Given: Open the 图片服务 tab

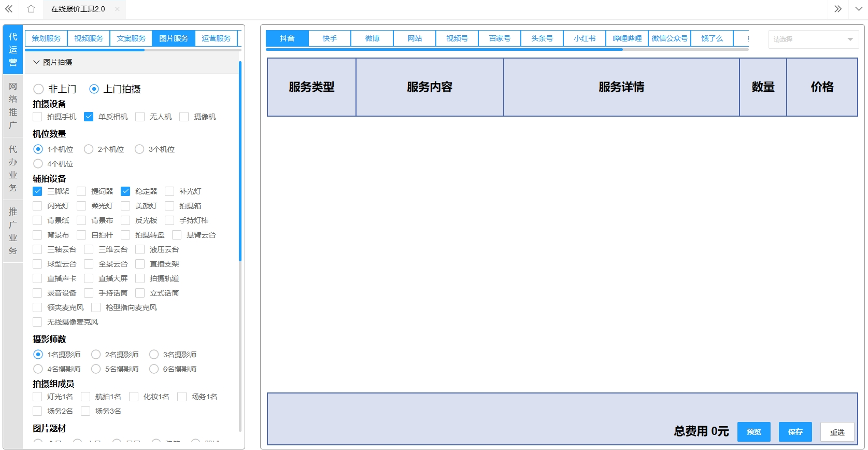Looking at the screenshot, I should pyautogui.click(x=174, y=38).
